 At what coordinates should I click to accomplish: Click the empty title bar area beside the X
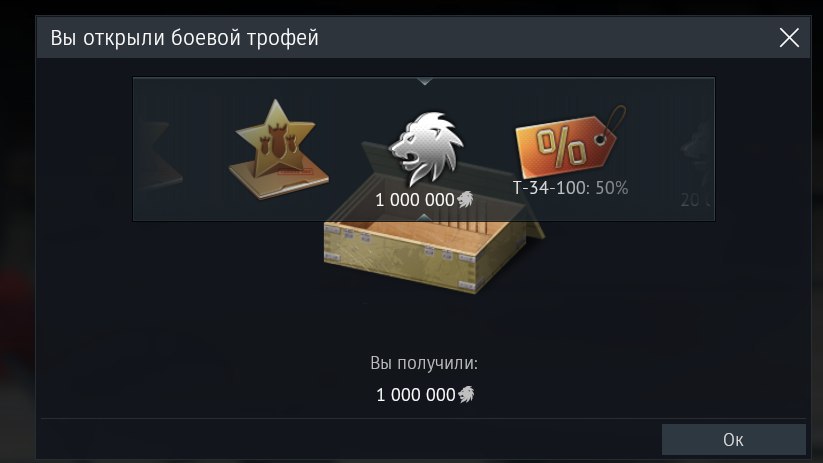click(x=546, y=38)
